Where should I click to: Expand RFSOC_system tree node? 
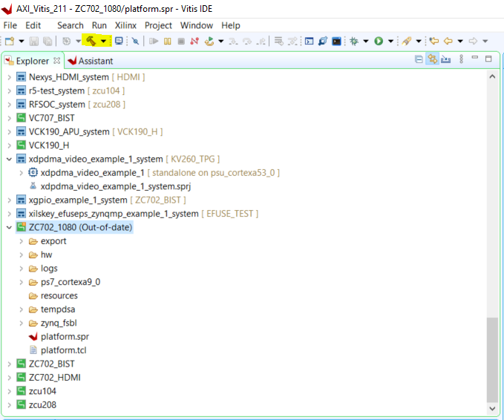pyautogui.click(x=10, y=105)
